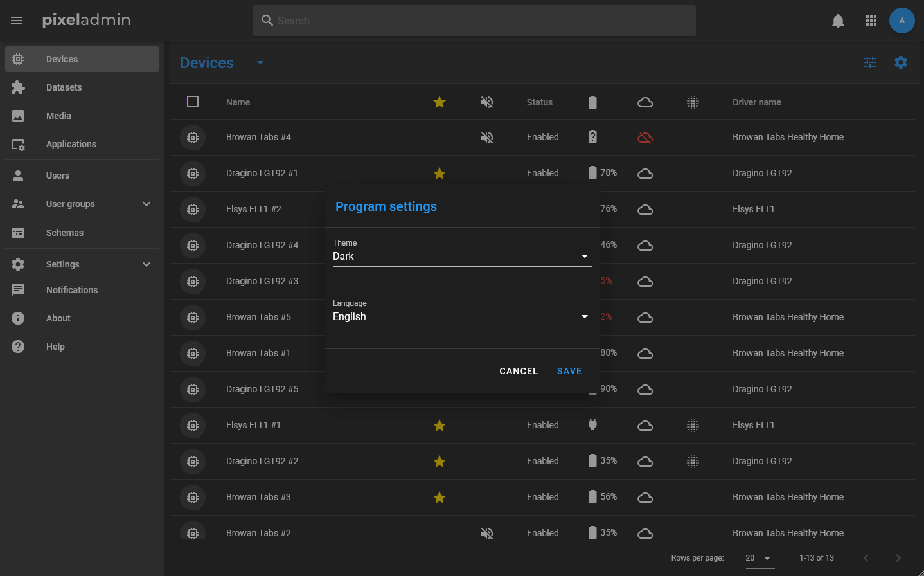Toggle the select-all checkbox in table header

coord(193,102)
